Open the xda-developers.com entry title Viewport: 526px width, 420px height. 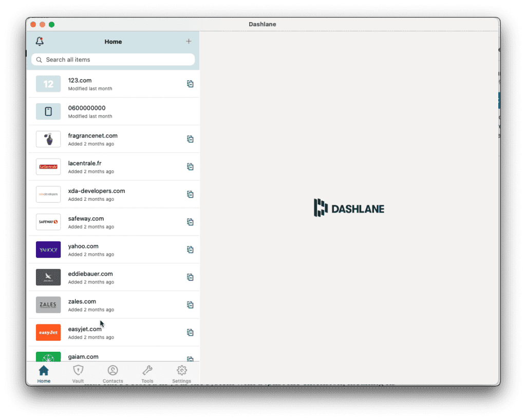[x=97, y=191]
